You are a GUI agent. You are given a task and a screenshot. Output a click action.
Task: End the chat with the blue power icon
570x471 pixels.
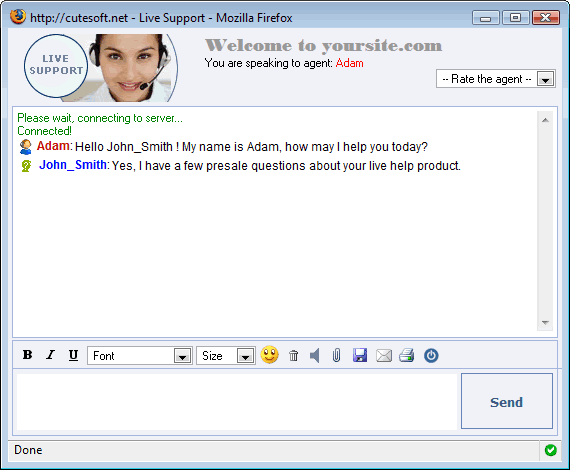pyautogui.click(x=431, y=355)
